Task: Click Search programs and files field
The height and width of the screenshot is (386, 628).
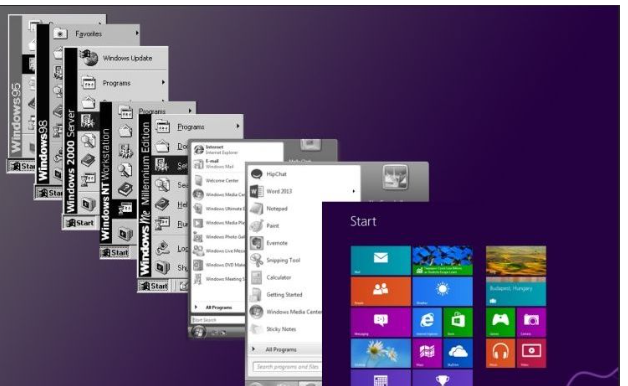Action: pyautogui.click(x=287, y=367)
